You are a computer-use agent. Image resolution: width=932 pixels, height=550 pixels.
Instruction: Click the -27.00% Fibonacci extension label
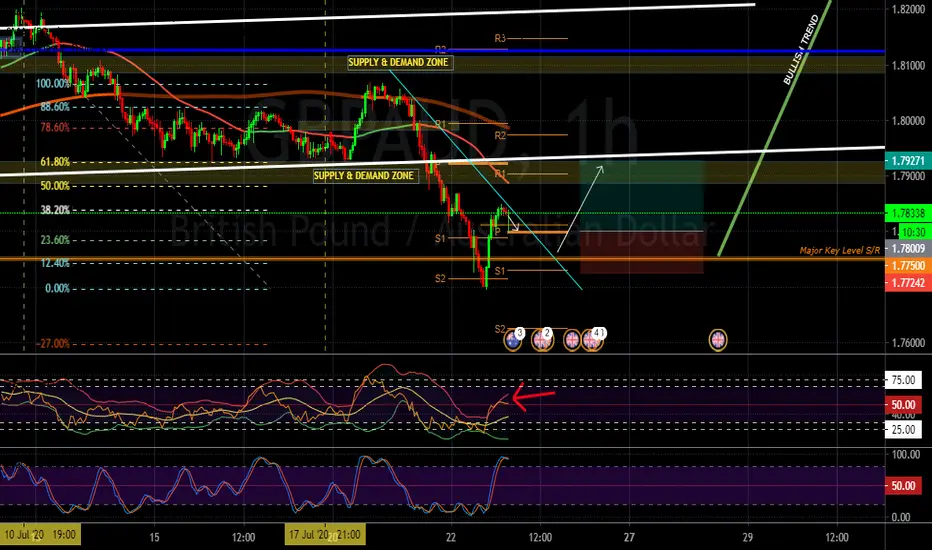tap(54, 344)
